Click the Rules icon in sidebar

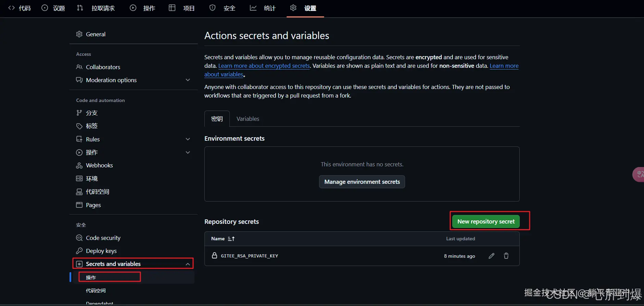coord(79,139)
